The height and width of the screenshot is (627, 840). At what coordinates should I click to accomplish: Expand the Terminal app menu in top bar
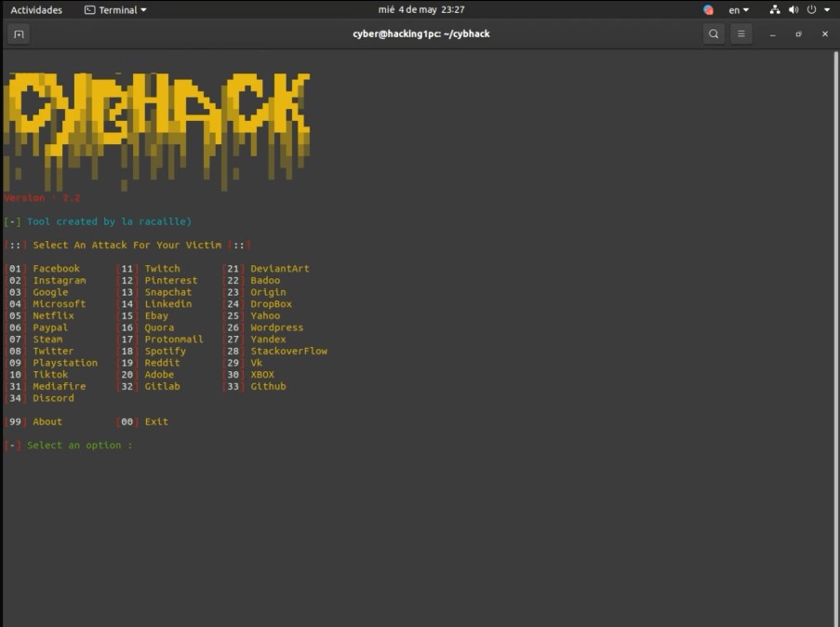click(115, 9)
